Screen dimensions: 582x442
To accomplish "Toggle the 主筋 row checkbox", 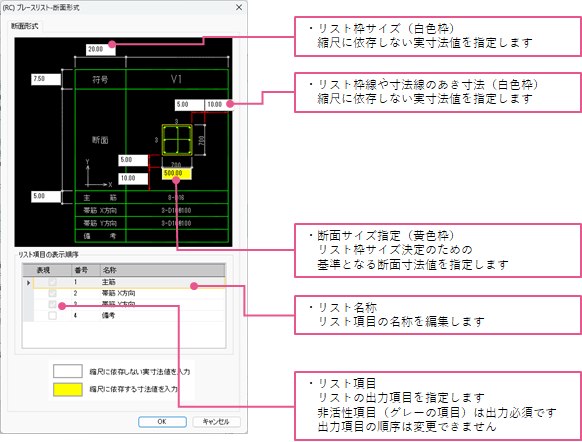I will point(52,282).
